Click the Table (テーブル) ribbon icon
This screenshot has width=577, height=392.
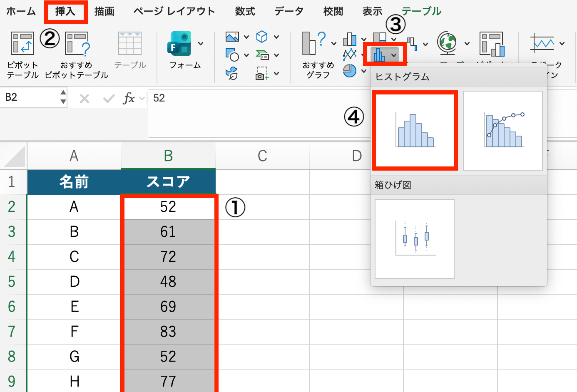tap(130, 43)
